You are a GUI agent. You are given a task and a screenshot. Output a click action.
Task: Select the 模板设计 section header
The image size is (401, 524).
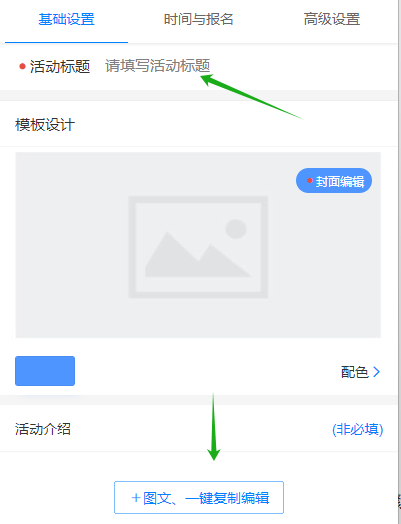pos(45,125)
